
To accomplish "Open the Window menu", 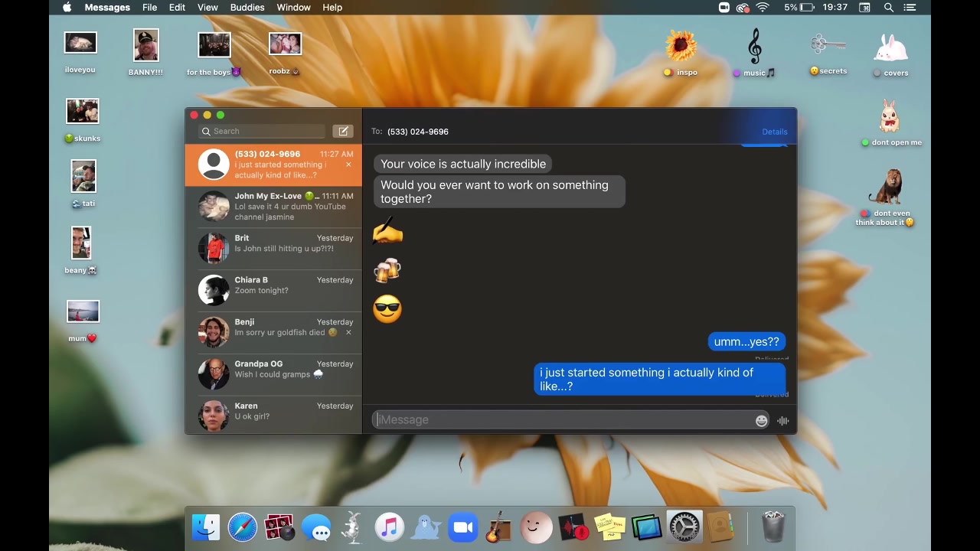I will click(293, 8).
